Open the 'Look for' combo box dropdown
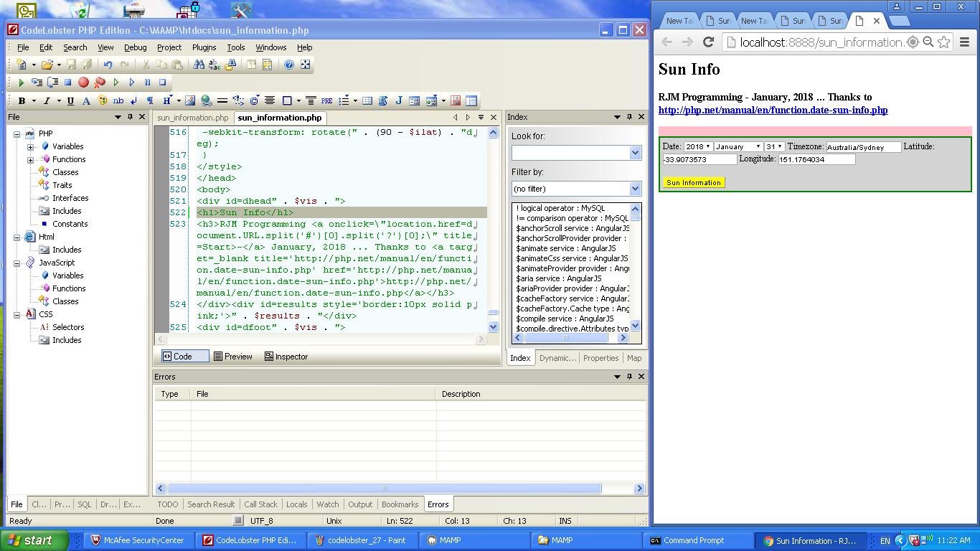Viewport: 980px width, 551px height. (x=635, y=153)
